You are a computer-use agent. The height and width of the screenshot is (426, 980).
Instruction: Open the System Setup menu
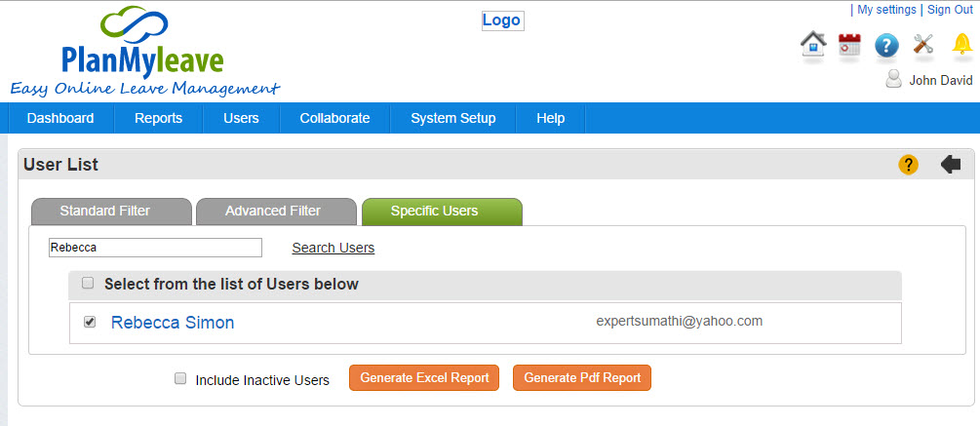(x=453, y=118)
